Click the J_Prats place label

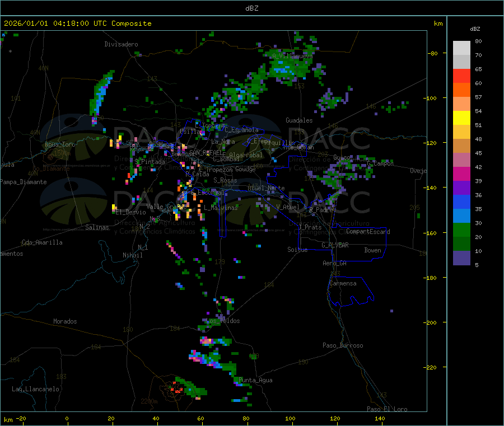coord(310,227)
